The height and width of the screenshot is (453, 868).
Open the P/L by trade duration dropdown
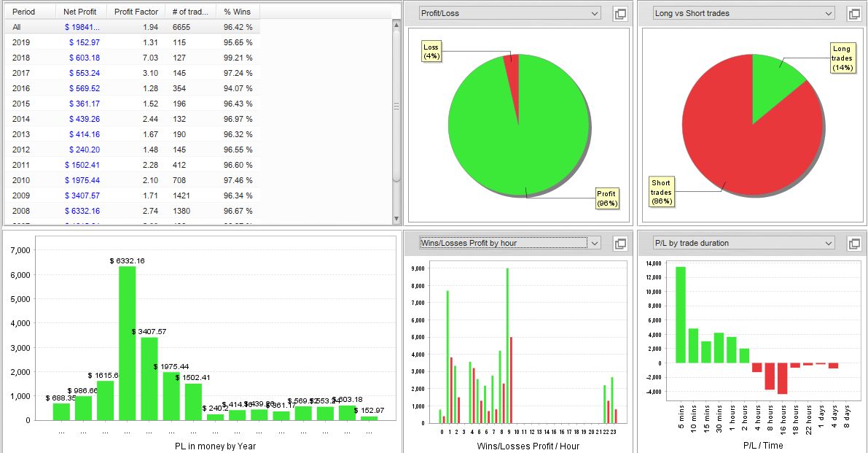coord(744,243)
